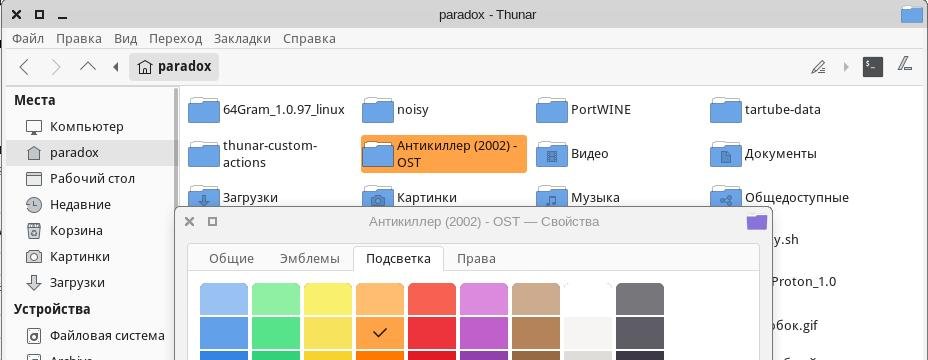Maximize the Свойства properties dialog
Screen dimensions: 928x360
click(x=212, y=221)
